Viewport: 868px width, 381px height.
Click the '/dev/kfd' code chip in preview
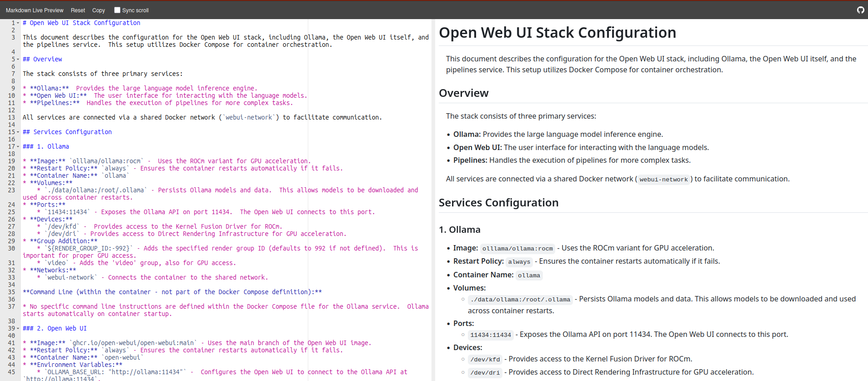tap(485, 359)
